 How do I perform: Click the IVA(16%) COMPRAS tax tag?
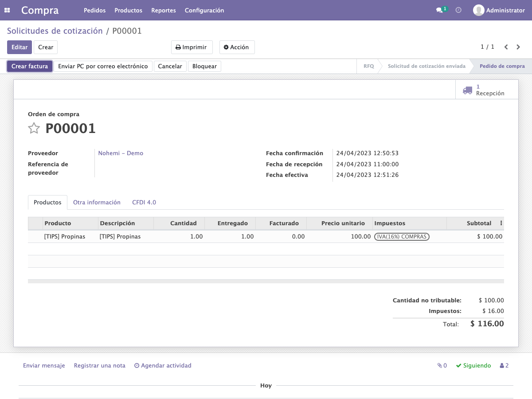pyautogui.click(x=402, y=237)
